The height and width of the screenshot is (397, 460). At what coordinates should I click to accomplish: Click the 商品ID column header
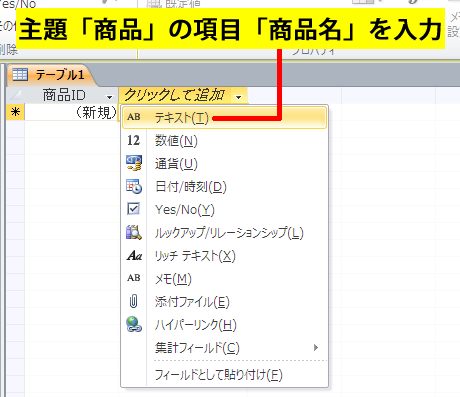click(71, 95)
